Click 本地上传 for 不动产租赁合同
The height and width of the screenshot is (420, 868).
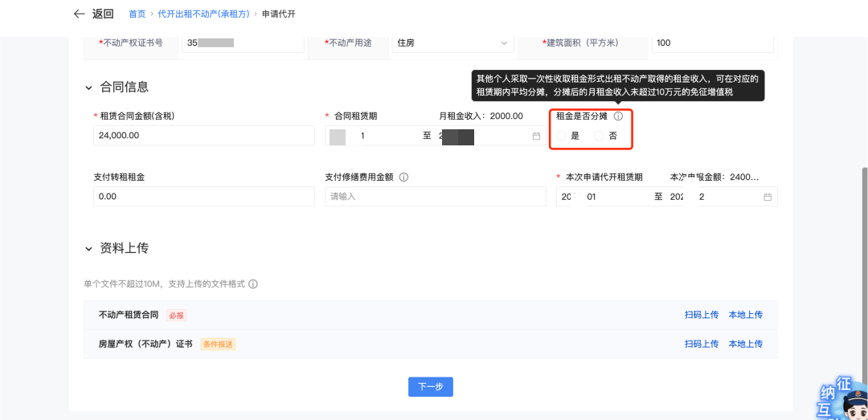(746, 315)
